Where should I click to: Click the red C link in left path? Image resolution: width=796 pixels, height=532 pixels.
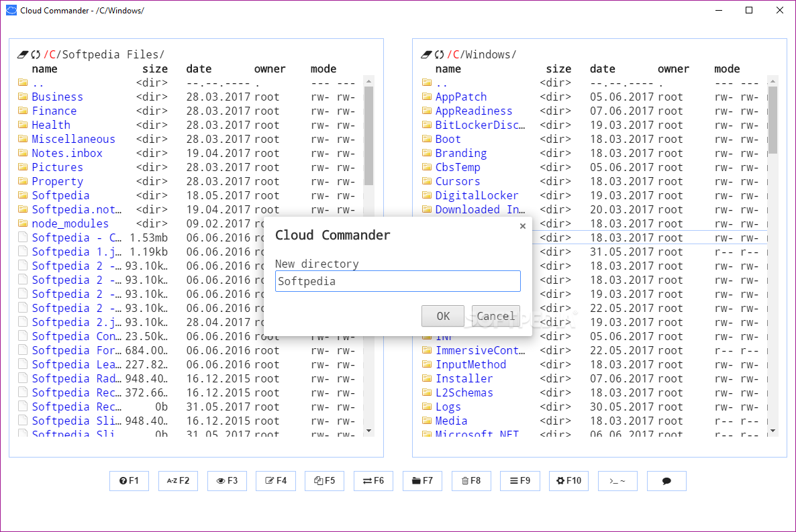(x=52, y=54)
